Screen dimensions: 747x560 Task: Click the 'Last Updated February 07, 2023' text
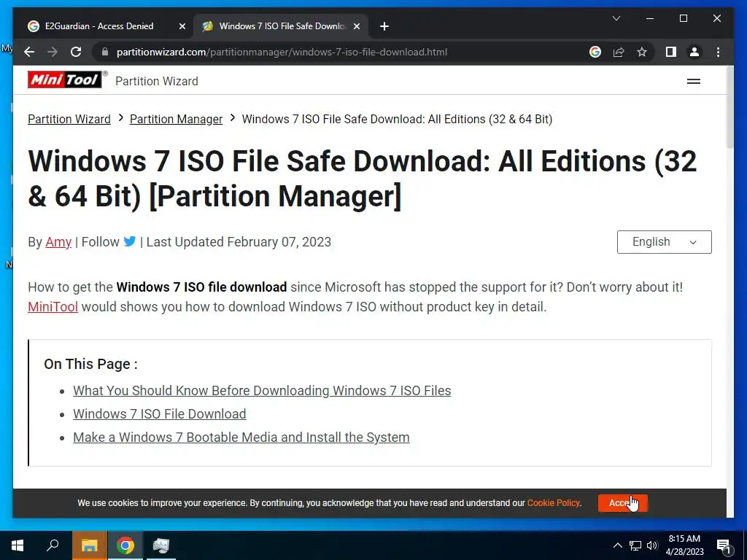tap(239, 242)
